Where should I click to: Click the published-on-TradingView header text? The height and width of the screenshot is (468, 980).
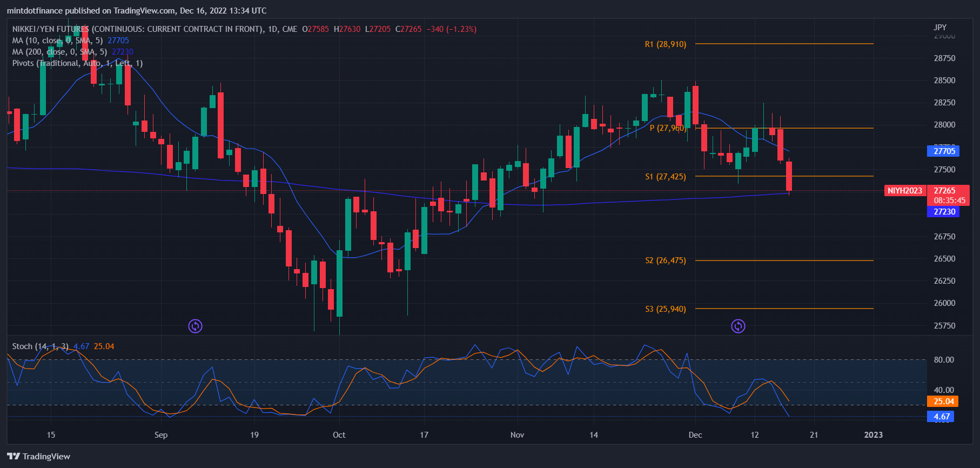point(137,11)
